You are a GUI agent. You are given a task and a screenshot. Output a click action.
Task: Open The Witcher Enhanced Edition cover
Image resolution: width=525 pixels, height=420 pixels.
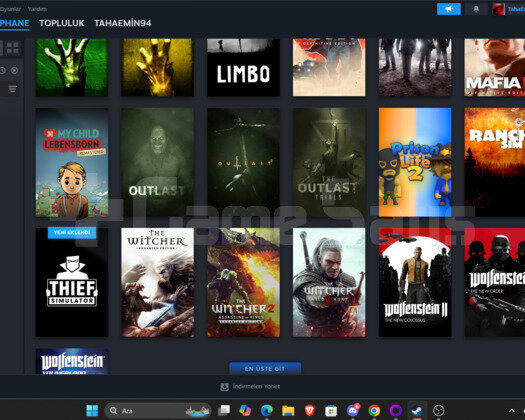click(157, 282)
